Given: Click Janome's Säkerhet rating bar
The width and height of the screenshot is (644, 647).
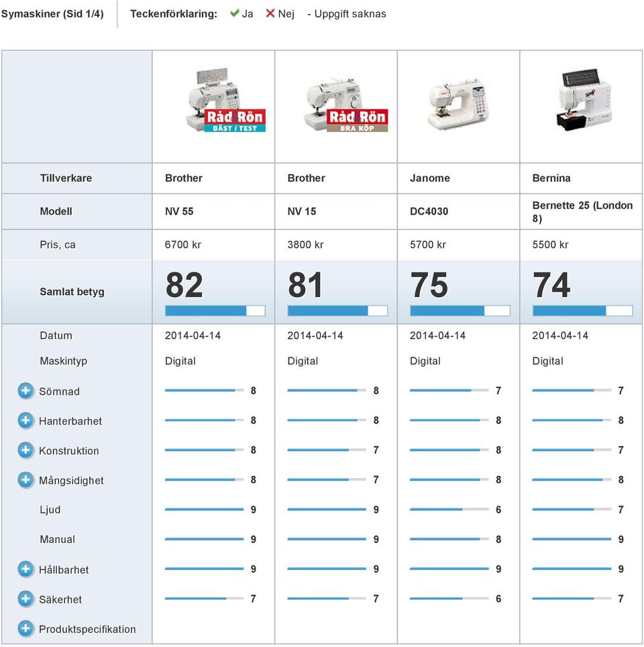Looking at the screenshot, I should click(x=449, y=599).
